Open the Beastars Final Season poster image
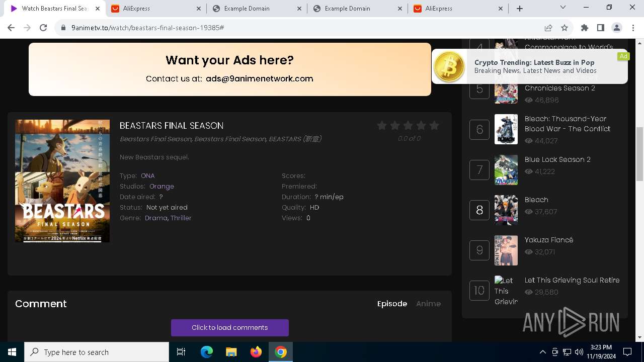Viewport: 644px width, 362px height. click(62, 181)
